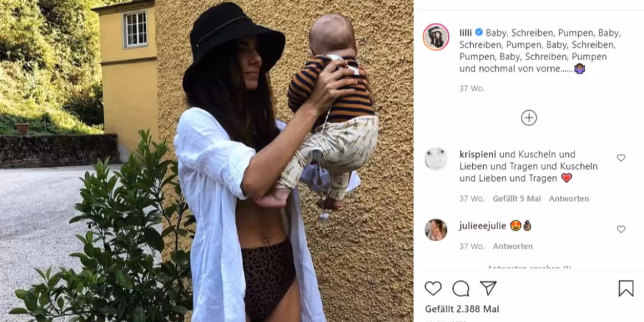Like julieeejulie's comment with heart
The width and height of the screenshot is (644, 322).
621,229
